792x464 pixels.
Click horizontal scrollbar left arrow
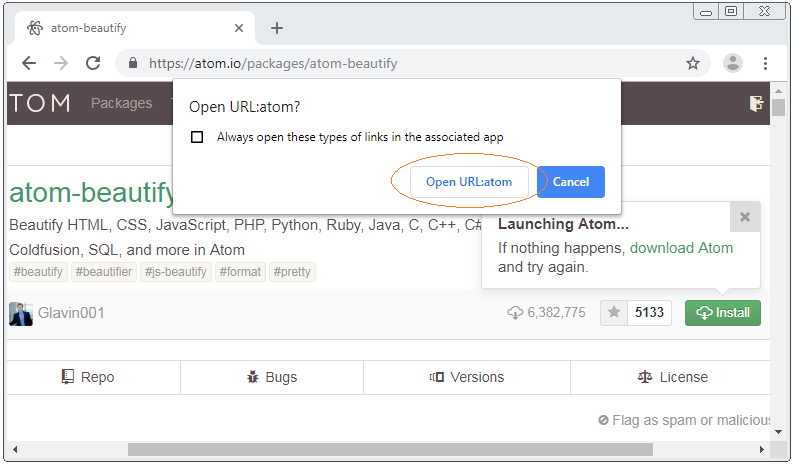15,449
